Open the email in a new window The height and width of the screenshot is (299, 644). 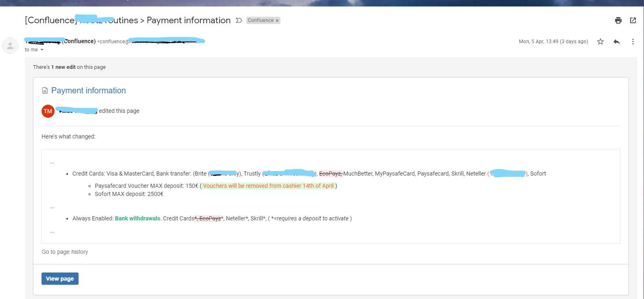(633, 20)
